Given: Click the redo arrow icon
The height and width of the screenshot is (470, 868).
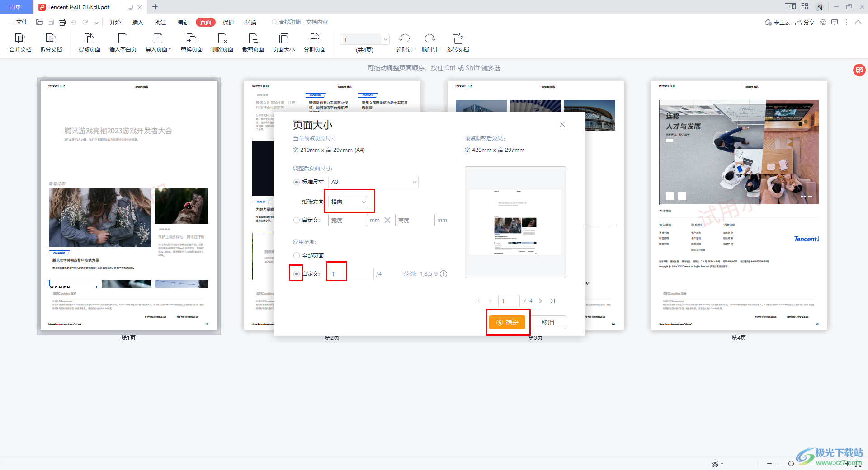Looking at the screenshot, I should click(x=85, y=22).
